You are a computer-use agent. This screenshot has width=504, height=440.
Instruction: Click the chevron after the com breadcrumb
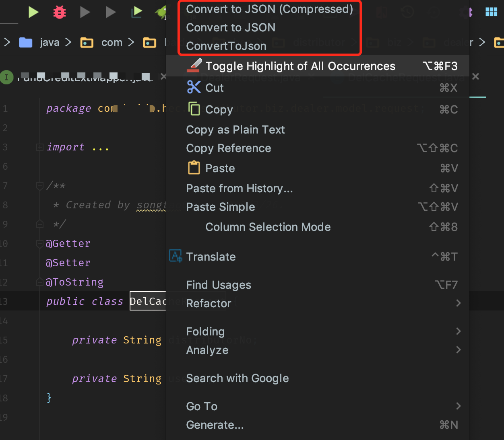tap(131, 42)
